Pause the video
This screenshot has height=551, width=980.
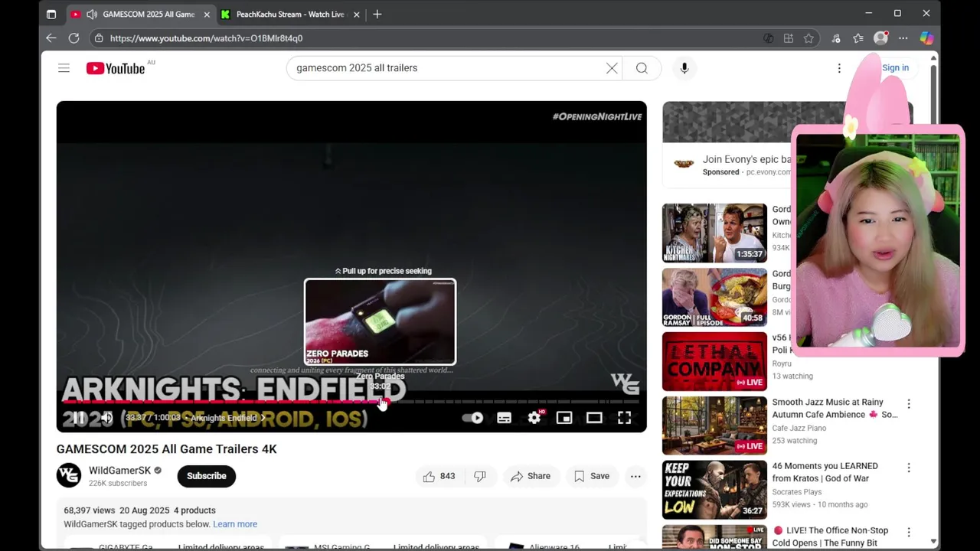tap(79, 418)
